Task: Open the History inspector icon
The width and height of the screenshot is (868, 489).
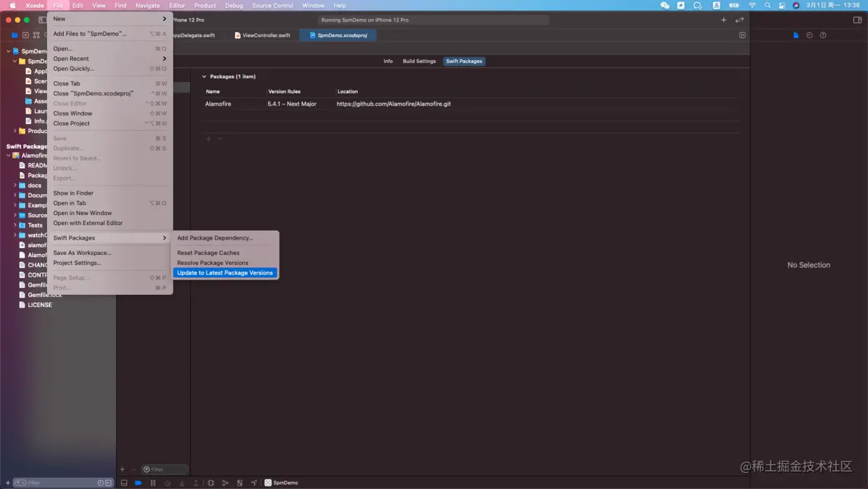Action: tap(809, 35)
